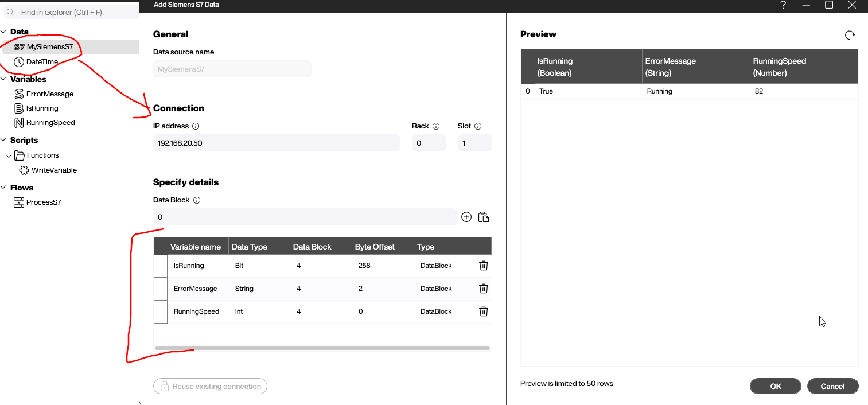Click the paste clipboard icon beside Data Block
Screen dimensions: 868x405
pos(484,217)
